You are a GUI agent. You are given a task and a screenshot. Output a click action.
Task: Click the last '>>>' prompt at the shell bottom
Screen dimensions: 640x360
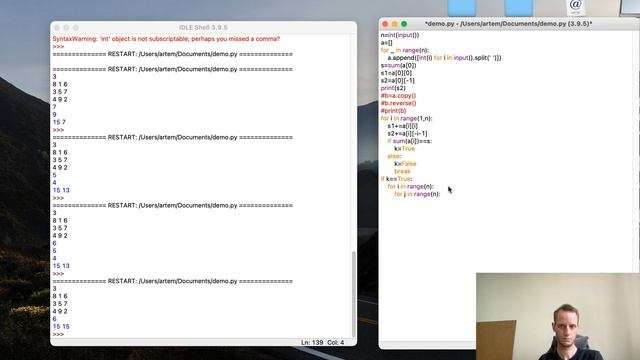[58, 334]
